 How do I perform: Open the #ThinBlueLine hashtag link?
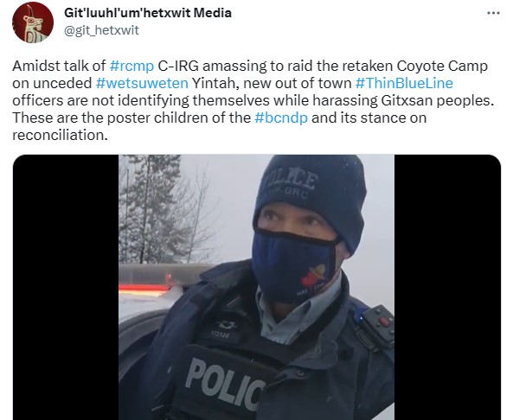[404, 83]
